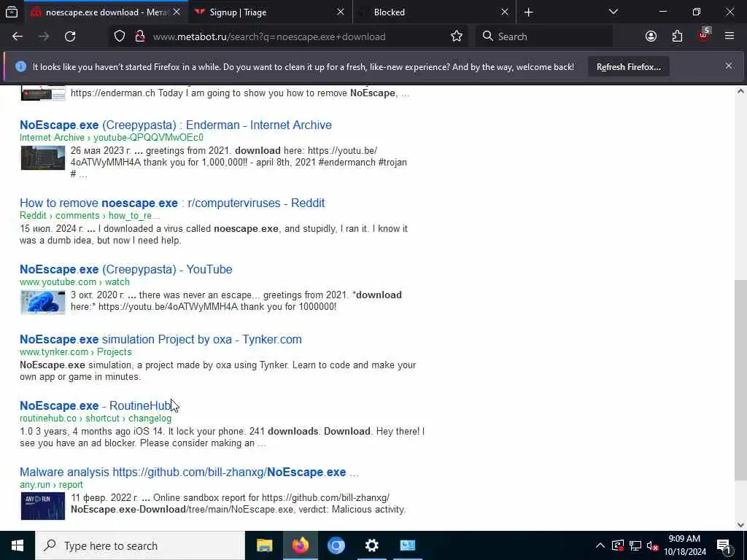This screenshot has height=560, width=747.
Task: Click the info icon in notification bar
Action: (x=20, y=66)
